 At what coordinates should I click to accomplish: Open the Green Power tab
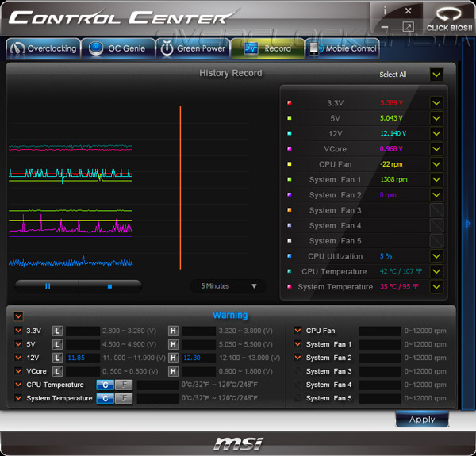pyautogui.click(x=193, y=48)
